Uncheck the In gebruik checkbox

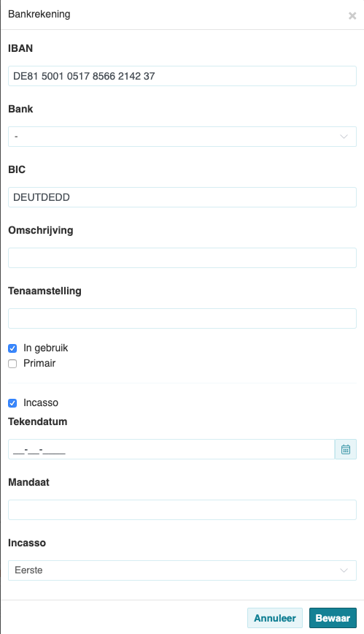pos(12,348)
